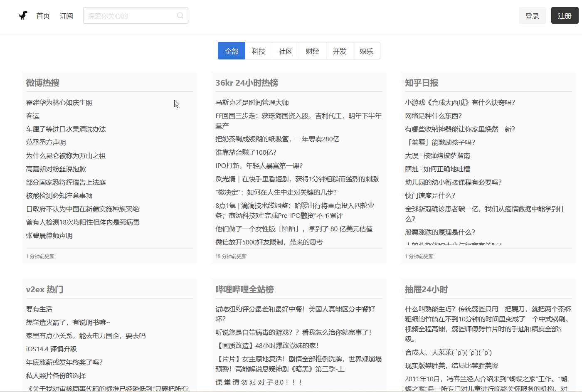Open 小游戏《合成大西瓜》有什么诀窍 question
This screenshot has width=582, height=392.
pyautogui.click(x=460, y=103)
